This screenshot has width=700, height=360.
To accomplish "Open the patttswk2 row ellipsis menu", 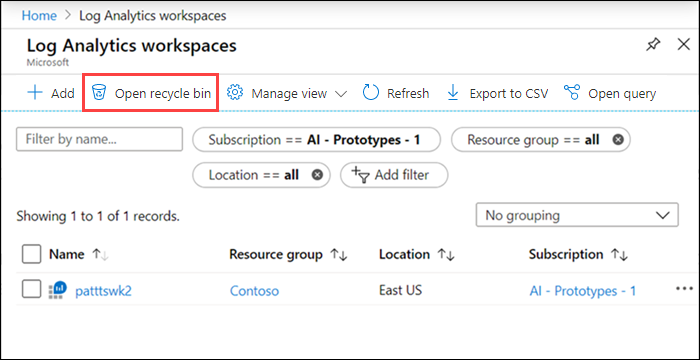I will pos(684,289).
